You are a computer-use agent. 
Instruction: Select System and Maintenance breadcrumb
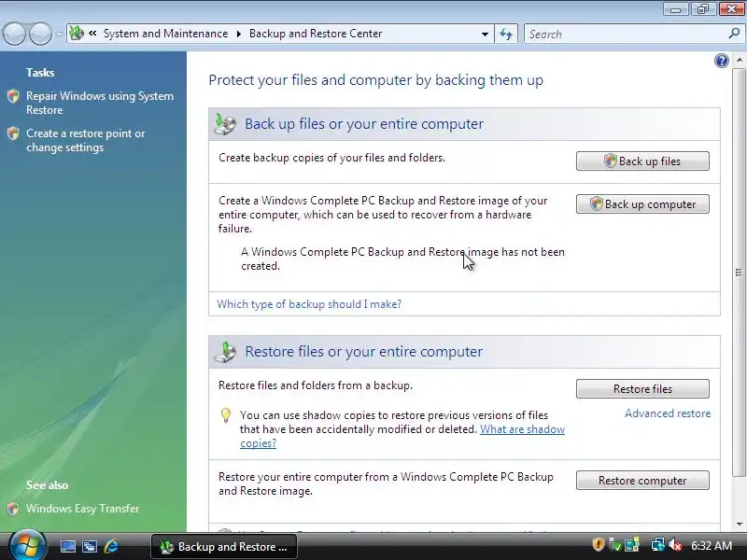[x=166, y=34]
